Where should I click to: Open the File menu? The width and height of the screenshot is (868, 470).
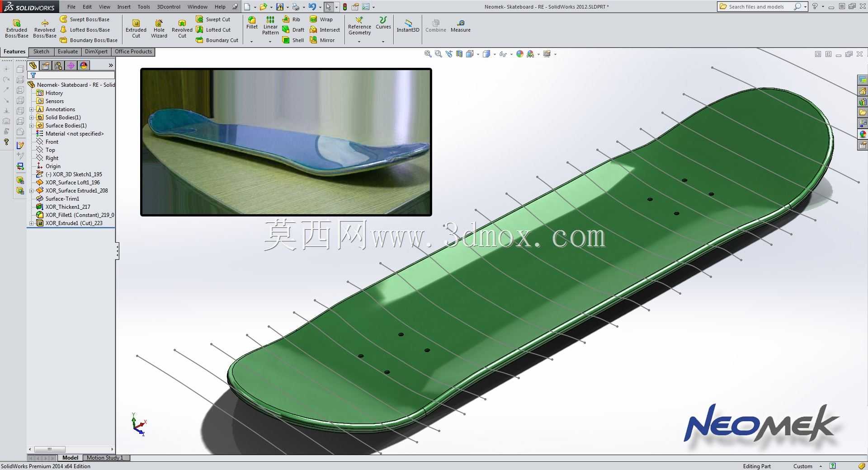click(x=71, y=7)
